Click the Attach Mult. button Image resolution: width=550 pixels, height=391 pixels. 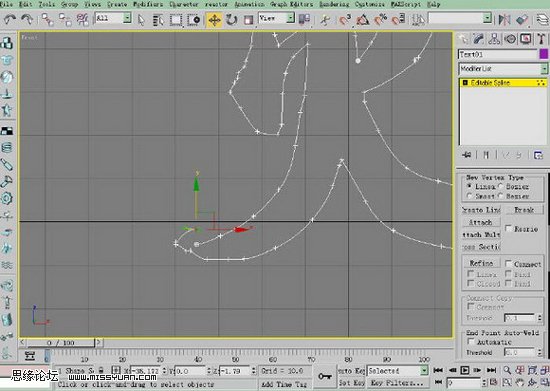[481, 235]
